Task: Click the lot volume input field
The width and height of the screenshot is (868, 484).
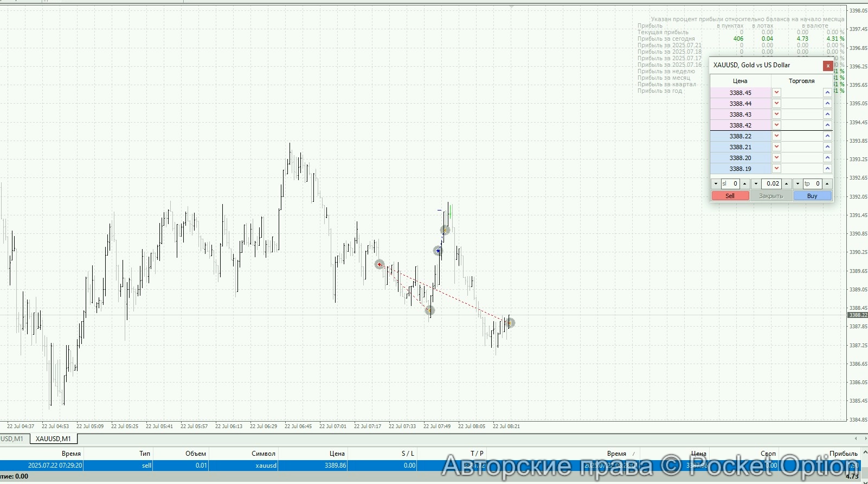Action: (x=771, y=184)
